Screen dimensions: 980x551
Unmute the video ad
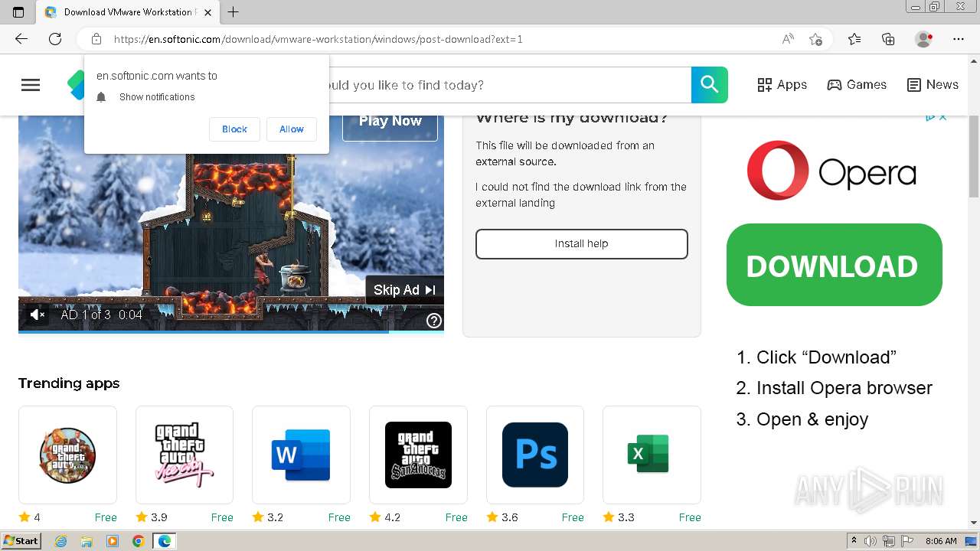[x=37, y=315]
